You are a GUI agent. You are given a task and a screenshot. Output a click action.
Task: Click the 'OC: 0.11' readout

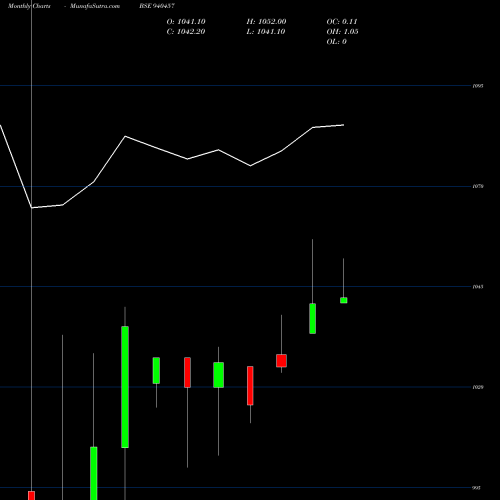342,22
